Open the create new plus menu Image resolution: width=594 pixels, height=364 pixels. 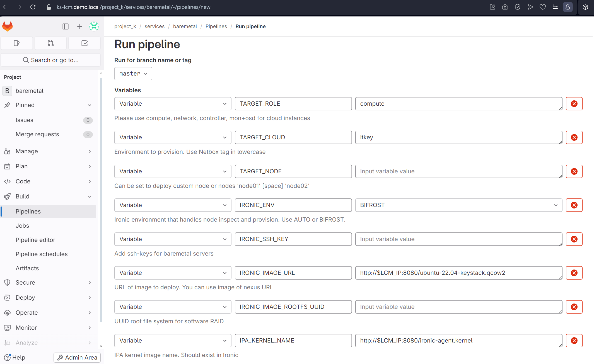[80, 26]
